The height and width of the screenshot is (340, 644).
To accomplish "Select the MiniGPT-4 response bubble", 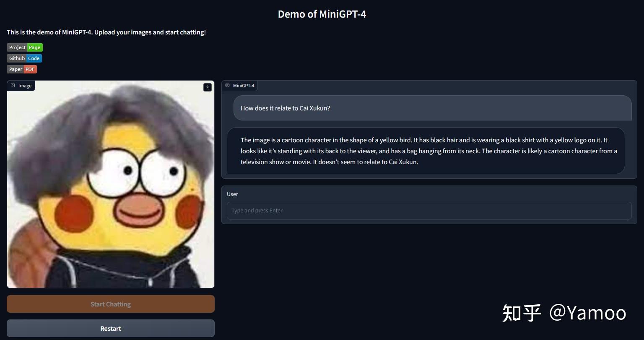I will [426, 151].
